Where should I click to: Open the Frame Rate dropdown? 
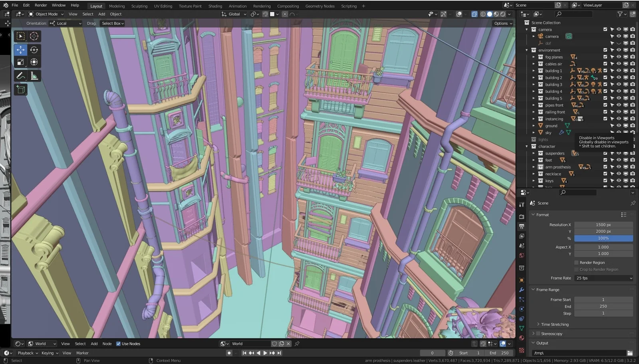click(x=603, y=278)
